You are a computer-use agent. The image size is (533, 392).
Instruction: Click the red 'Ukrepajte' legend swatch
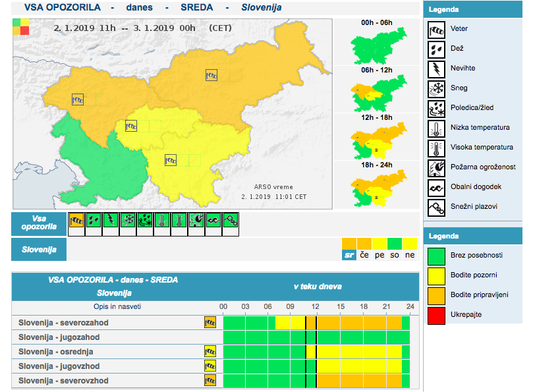click(435, 315)
